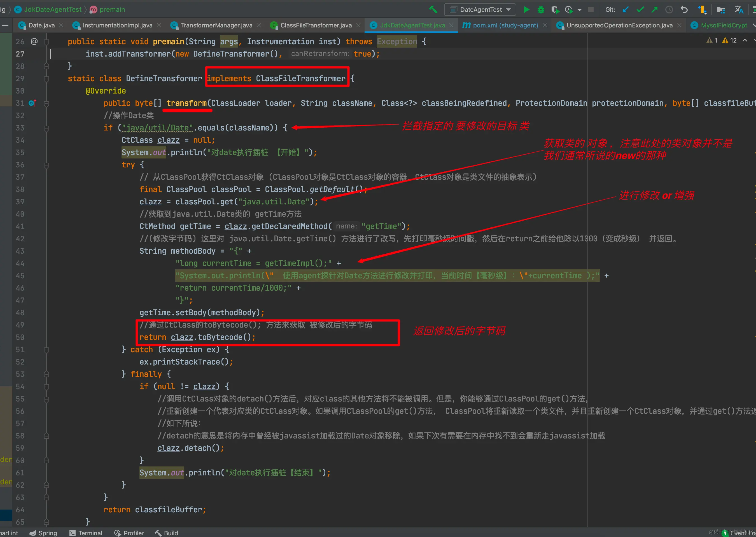Image resolution: width=756 pixels, height=537 pixels.
Task: Run with coverage shield icon
Action: (x=555, y=10)
